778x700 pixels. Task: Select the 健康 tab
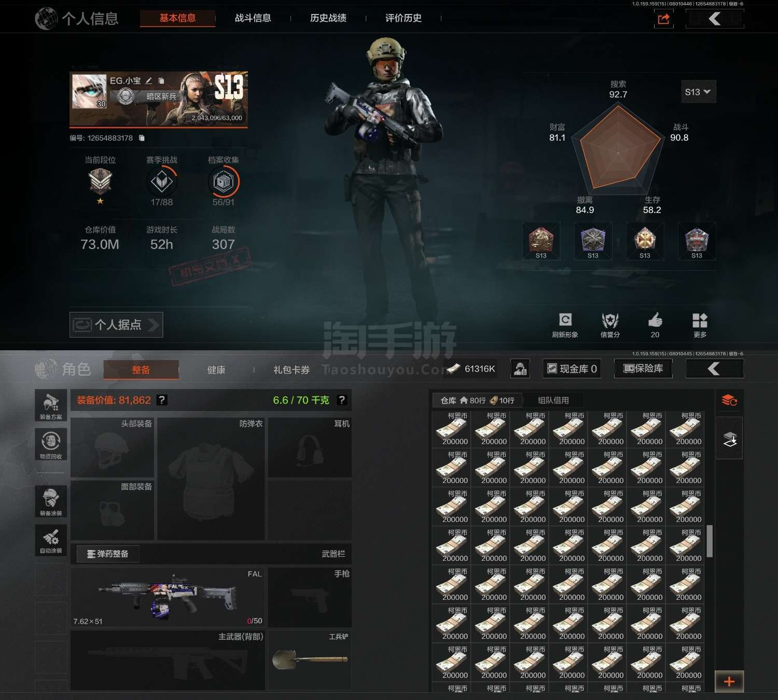tap(216, 370)
